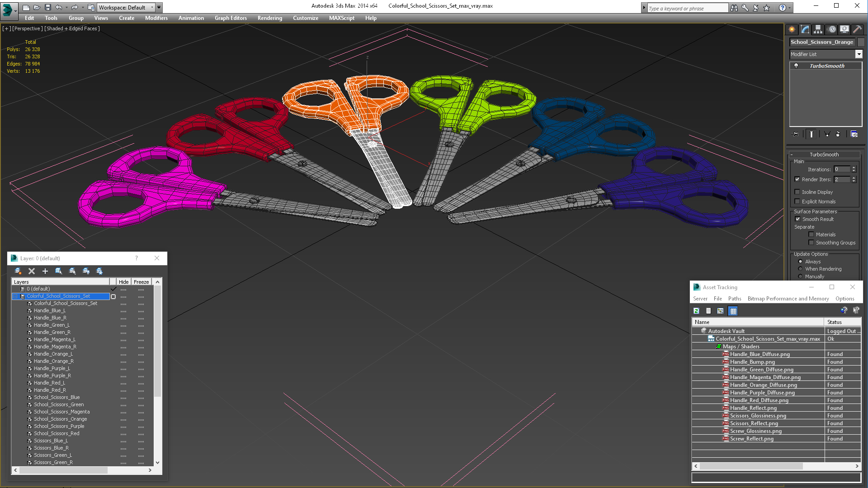Toggle TurboSmooth modifier lightbulb on/off

796,66
